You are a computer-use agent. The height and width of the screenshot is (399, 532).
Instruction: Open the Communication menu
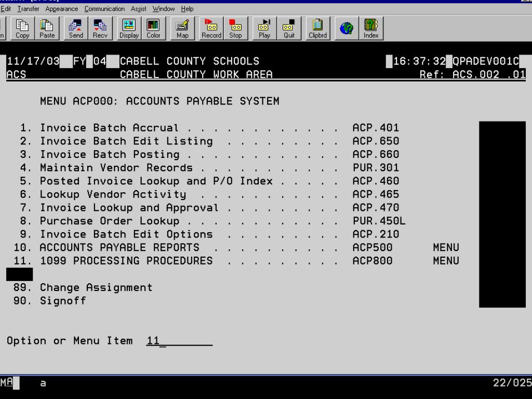pos(104,9)
